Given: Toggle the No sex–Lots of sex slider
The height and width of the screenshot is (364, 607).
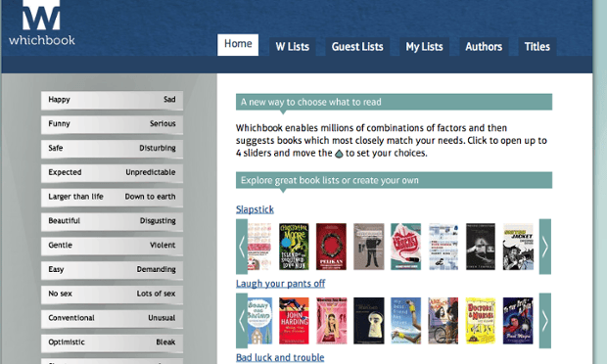Looking at the screenshot, I should point(112,295).
